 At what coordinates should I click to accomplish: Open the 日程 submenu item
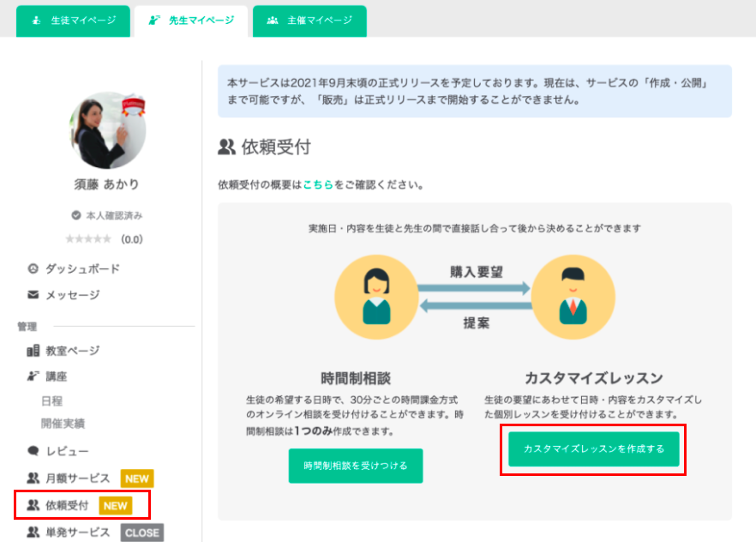coord(51,400)
